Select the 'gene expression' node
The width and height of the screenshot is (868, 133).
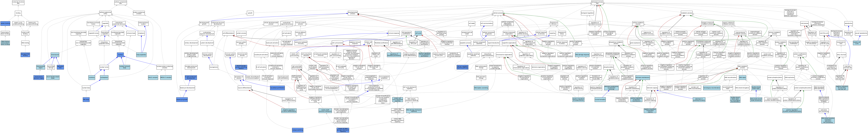[x=635, y=43]
